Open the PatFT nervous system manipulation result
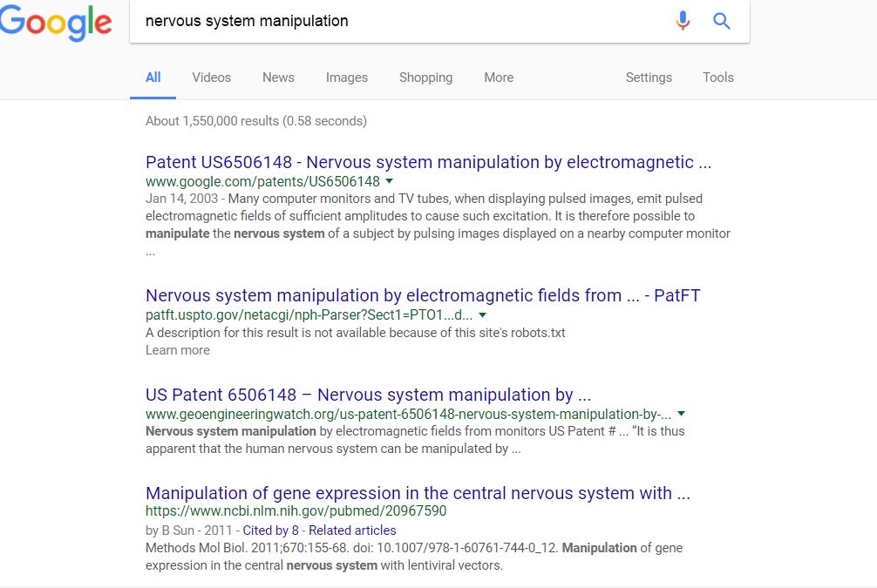The height and width of the screenshot is (588, 877). (x=423, y=295)
